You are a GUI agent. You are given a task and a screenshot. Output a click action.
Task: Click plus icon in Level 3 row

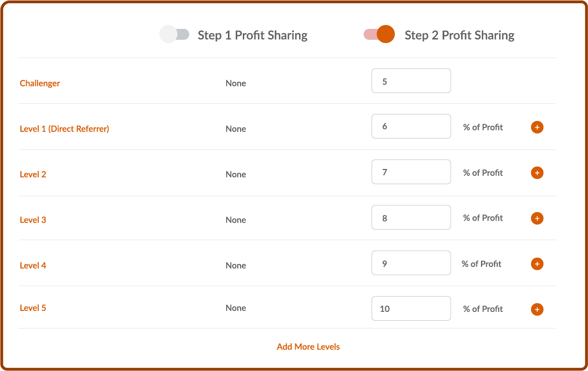[x=537, y=218]
